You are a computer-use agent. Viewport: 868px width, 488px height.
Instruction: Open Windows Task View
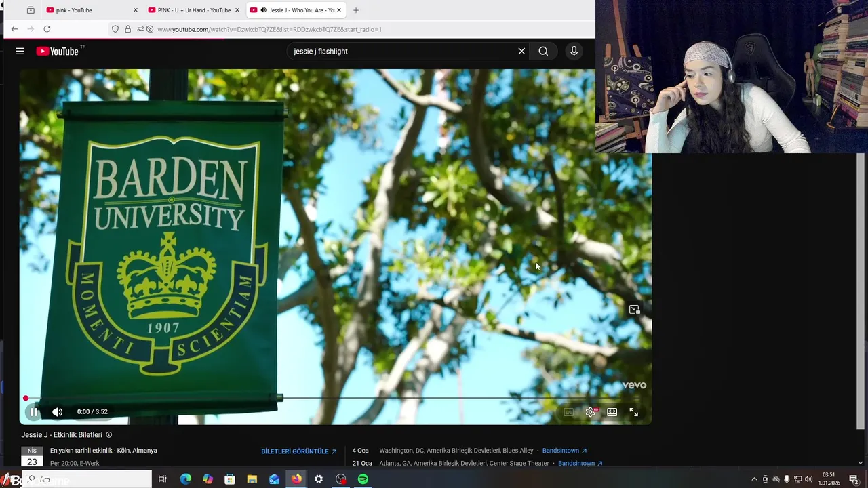click(163, 479)
